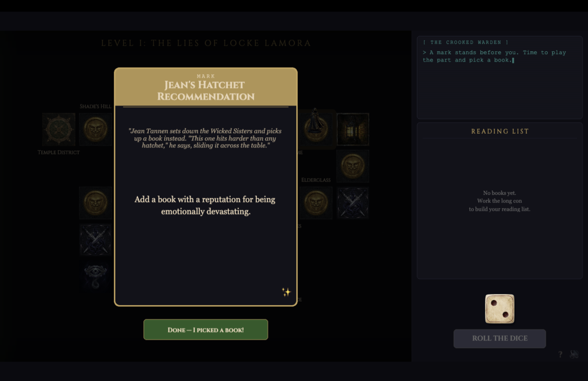Viewport: 588px width, 381px height.
Task: Click the die showing two pips
Action: pos(500,309)
